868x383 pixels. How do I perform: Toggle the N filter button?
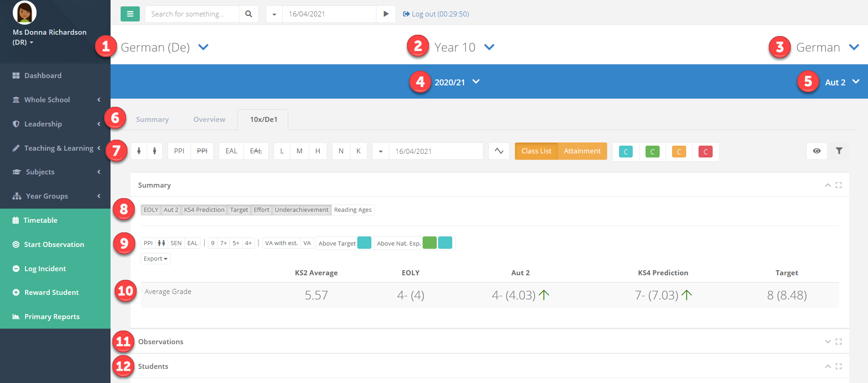tap(341, 151)
